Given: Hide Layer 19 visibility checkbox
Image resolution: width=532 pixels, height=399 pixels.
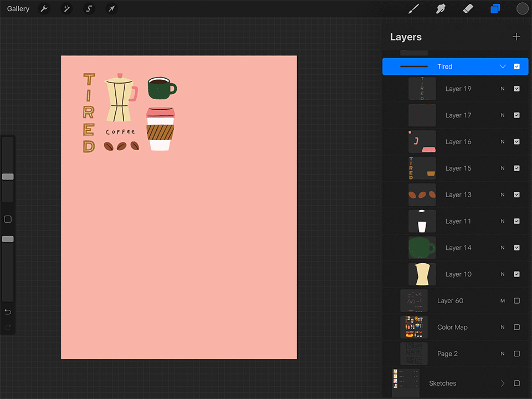Looking at the screenshot, I should point(516,89).
